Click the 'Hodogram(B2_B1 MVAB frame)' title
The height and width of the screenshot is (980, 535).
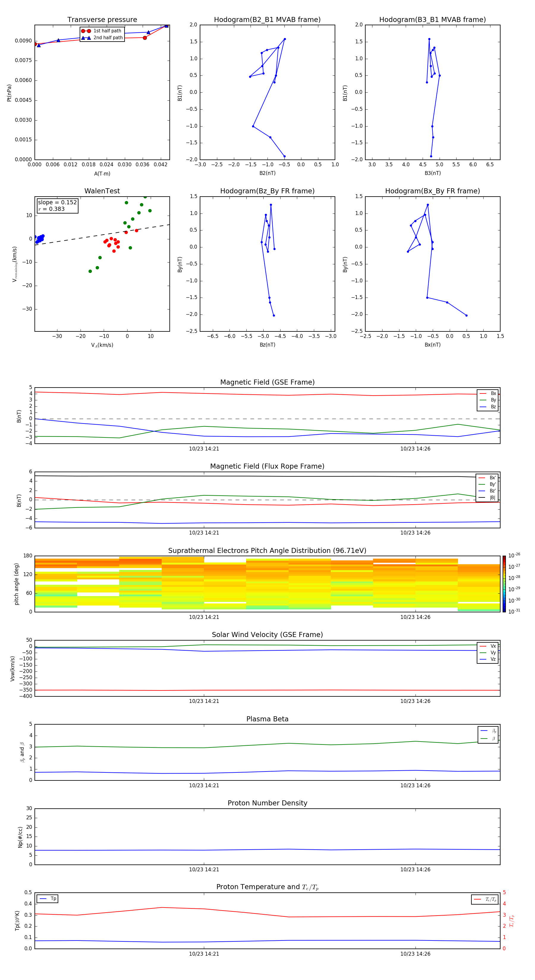point(267,19)
